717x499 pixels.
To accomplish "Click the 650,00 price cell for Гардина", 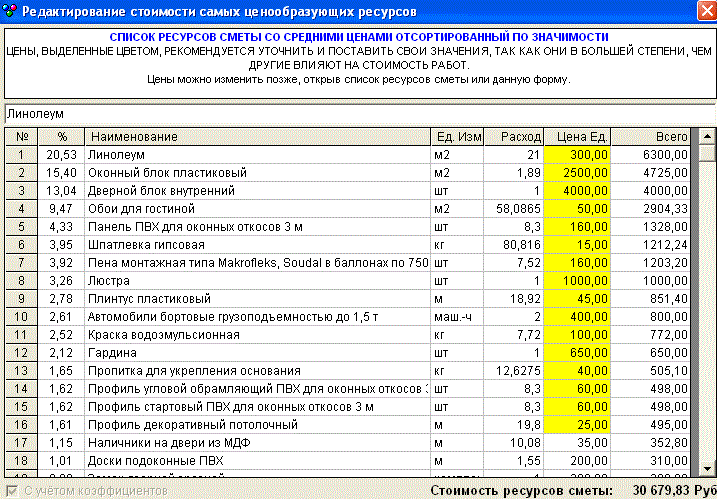I will click(x=577, y=353).
